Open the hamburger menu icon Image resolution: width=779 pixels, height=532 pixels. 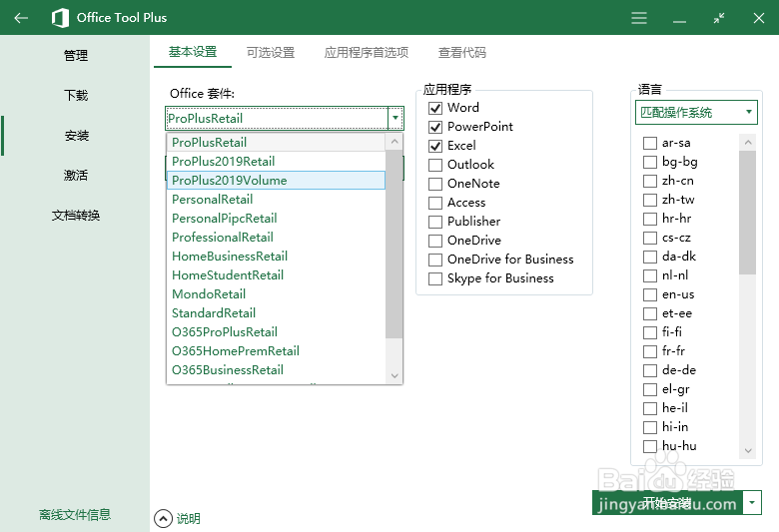[x=639, y=18]
